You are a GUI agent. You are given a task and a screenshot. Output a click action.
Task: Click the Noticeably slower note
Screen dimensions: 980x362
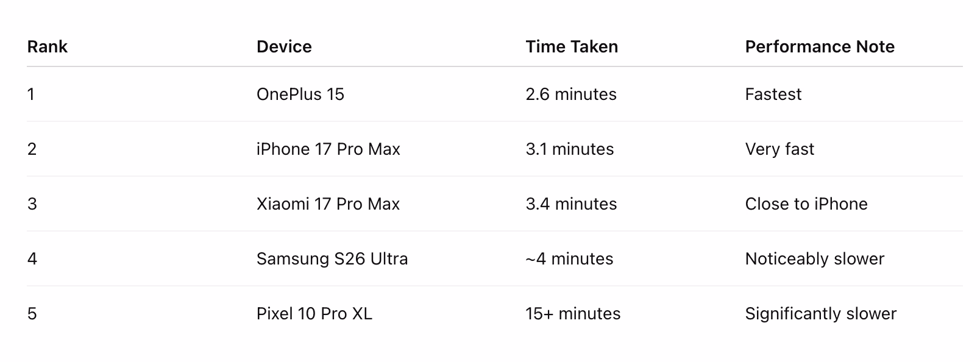click(814, 259)
